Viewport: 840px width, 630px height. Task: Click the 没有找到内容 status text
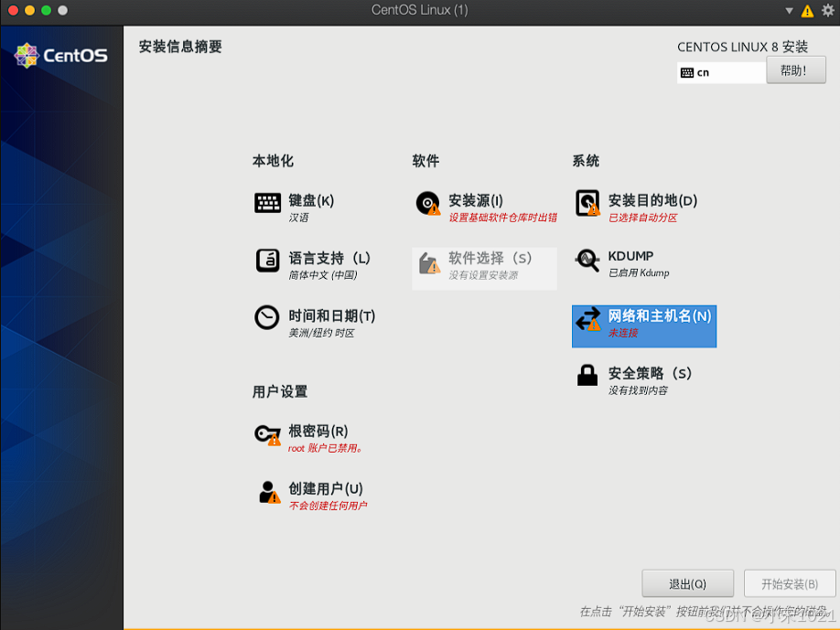(638, 390)
